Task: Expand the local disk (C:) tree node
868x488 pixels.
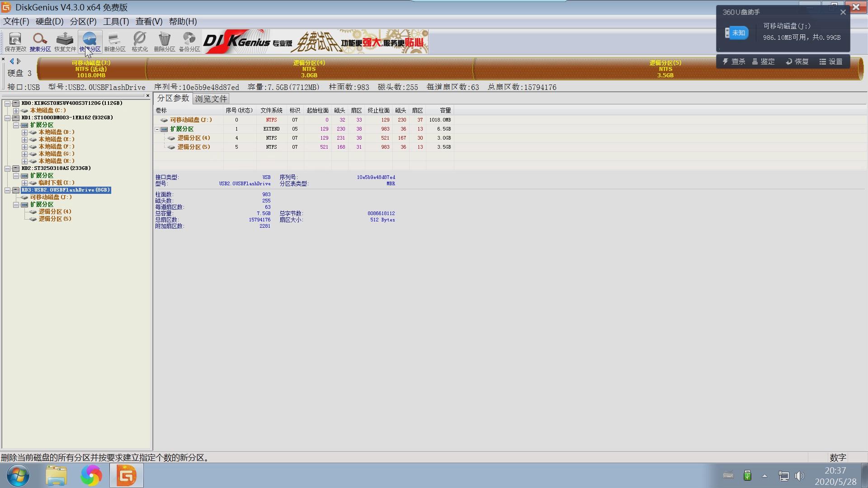Action: (x=16, y=111)
